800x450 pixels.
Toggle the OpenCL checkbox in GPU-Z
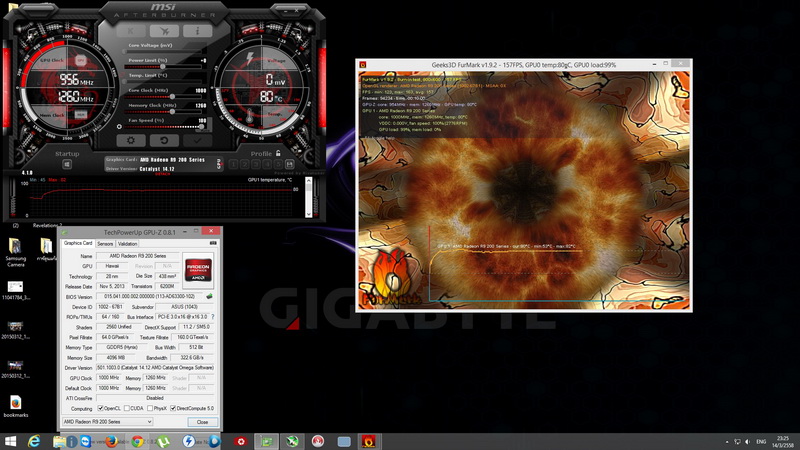tap(101, 408)
